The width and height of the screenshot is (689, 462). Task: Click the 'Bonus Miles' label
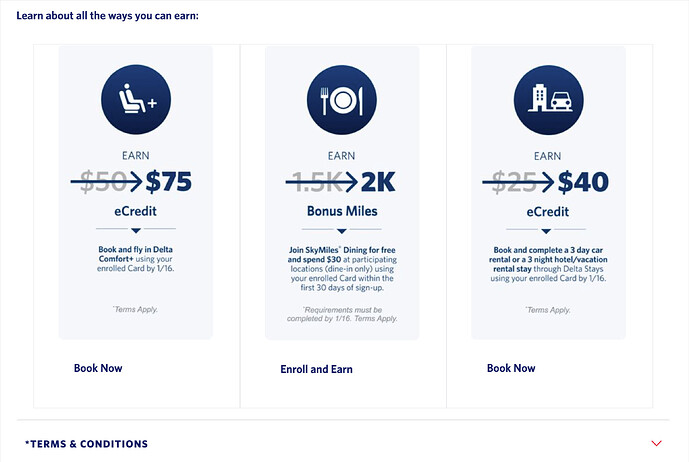click(x=342, y=212)
